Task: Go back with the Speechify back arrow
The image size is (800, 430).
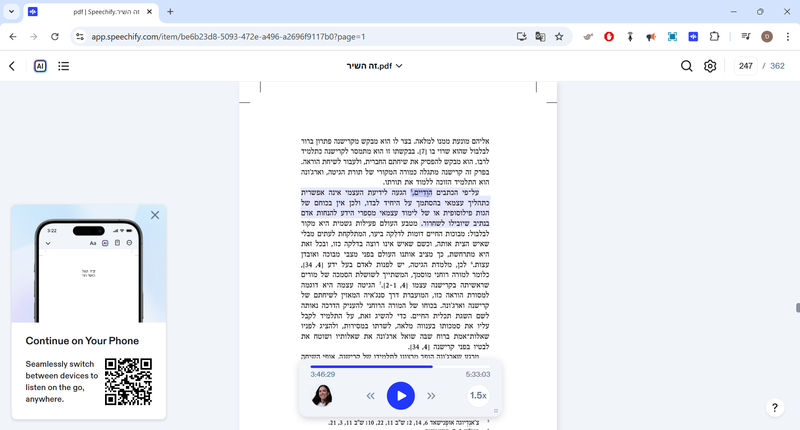Action: click(x=12, y=66)
